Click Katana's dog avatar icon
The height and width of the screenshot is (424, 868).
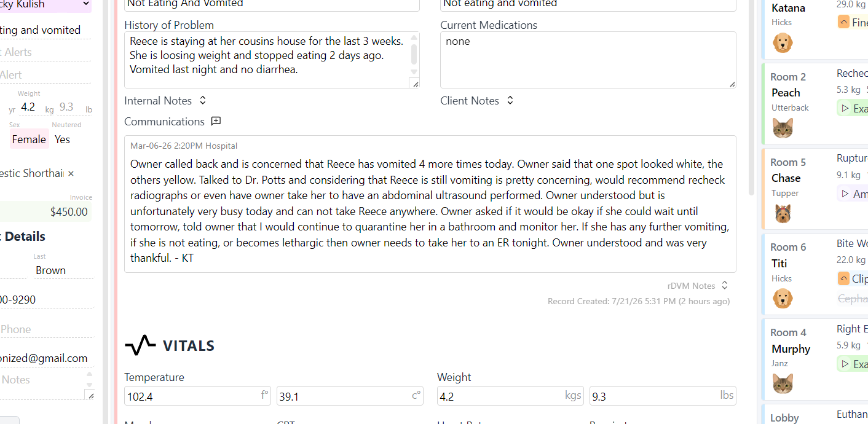783,43
